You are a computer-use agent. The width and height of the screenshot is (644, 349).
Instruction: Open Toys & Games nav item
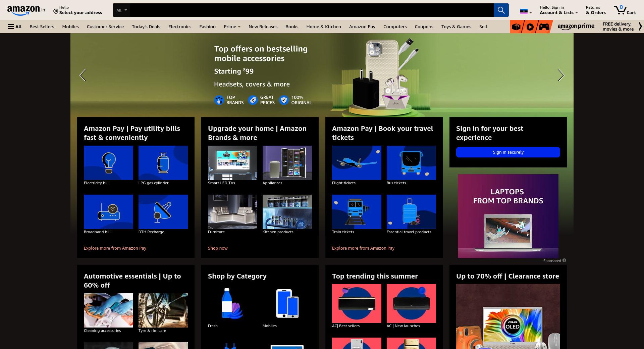click(x=456, y=27)
